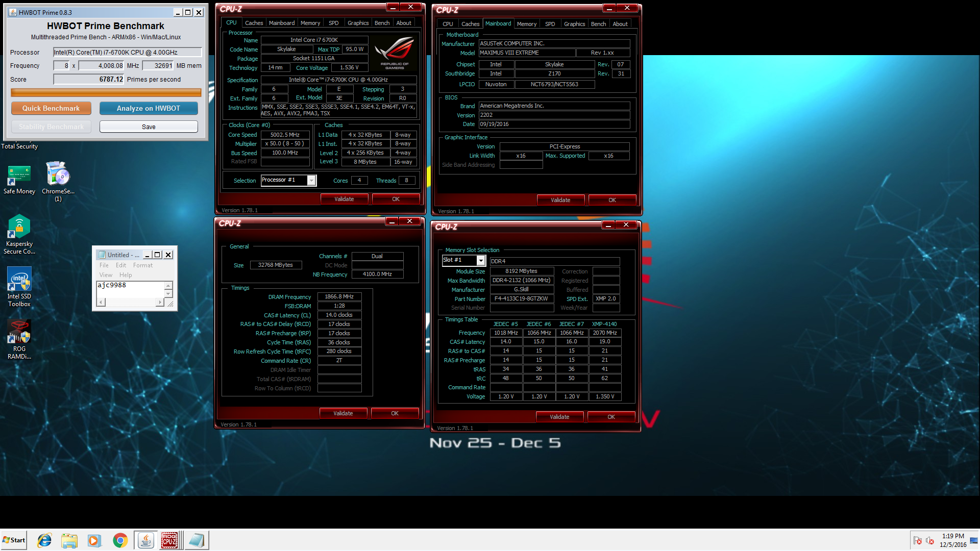Open Notepad's Format menu

[x=143, y=265]
